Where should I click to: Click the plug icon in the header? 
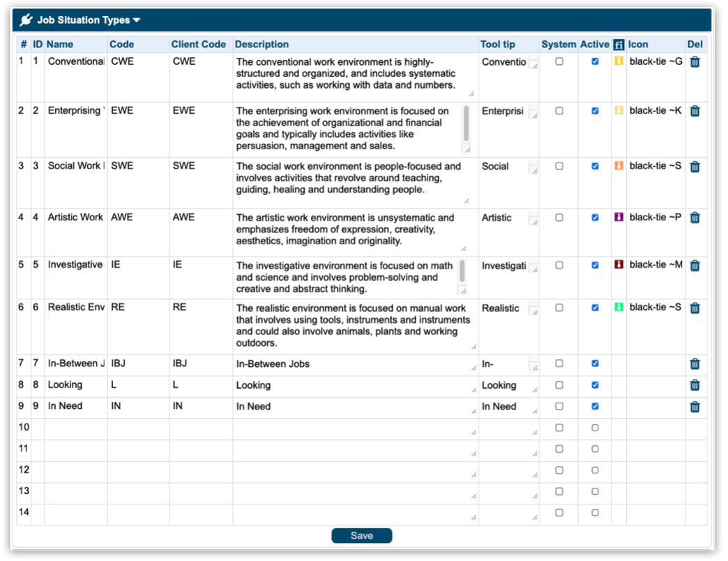tap(26, 20)
